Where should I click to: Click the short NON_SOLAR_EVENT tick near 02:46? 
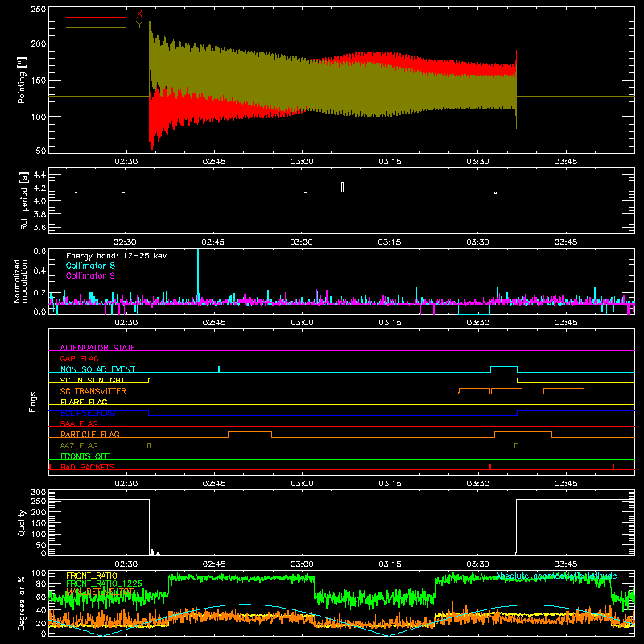219,369
